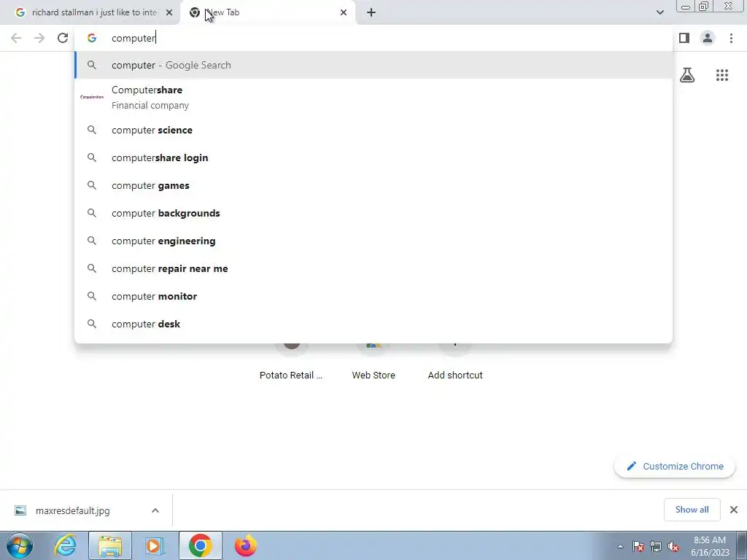Expand maxresdefault.jpg download options chevron
Viewport: 747px width, 560px height.
click(x=155, y=510)
